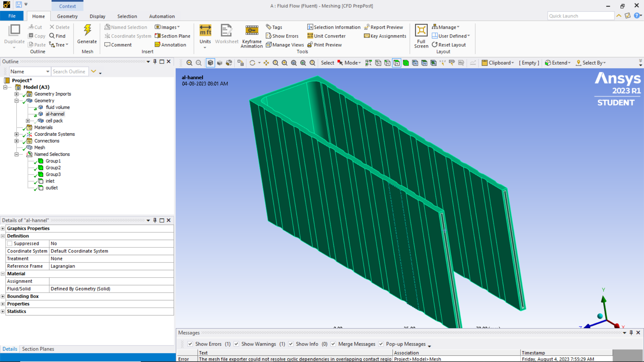
Task: Switch to Full Screen view
Action: (421, 31)
